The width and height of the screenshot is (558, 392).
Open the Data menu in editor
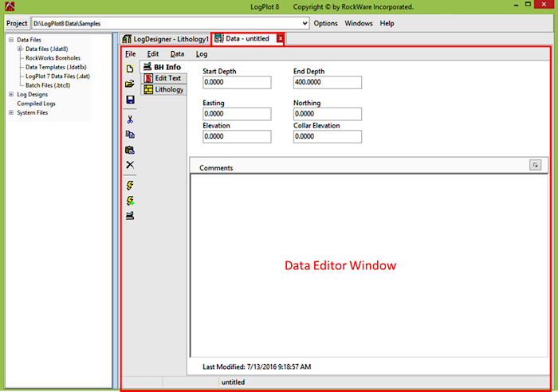(177, 54)
